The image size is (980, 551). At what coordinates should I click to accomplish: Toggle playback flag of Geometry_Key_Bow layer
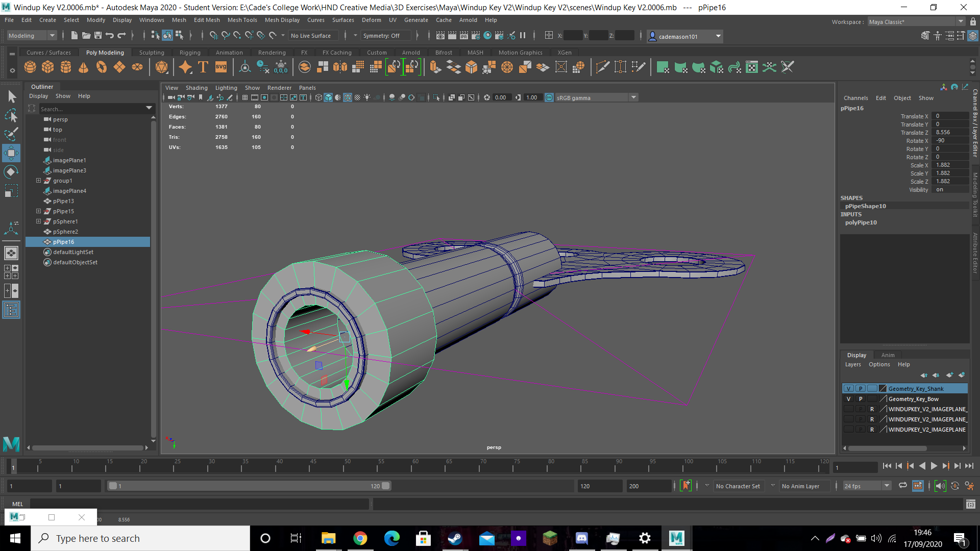tap(861, 399)
